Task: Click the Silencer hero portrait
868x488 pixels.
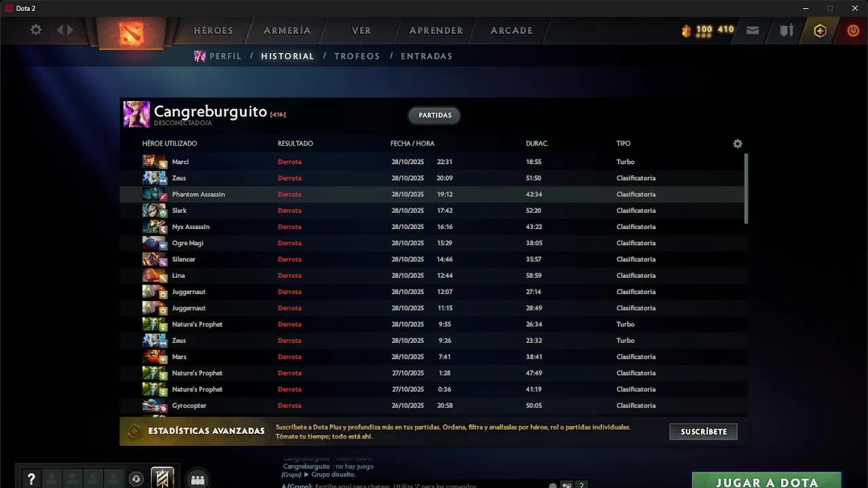Action: (x=154, y=260)
